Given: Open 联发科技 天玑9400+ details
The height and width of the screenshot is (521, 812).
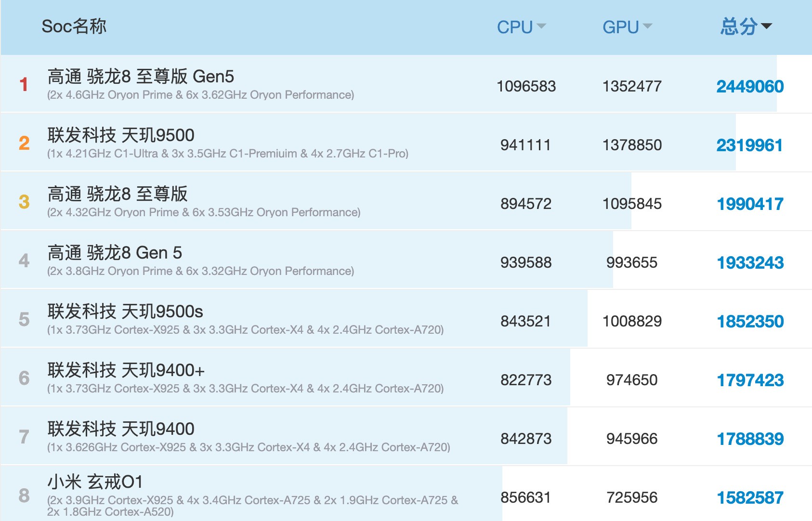Looking at the screenshot, I should tap(126, 370).
